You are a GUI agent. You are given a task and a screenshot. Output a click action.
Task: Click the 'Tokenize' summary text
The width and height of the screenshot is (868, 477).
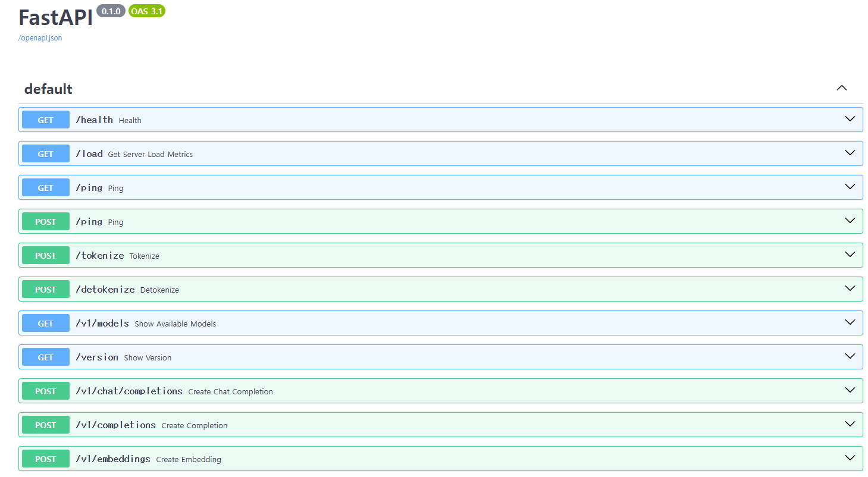pyautogui.click(x=145, y=256)
